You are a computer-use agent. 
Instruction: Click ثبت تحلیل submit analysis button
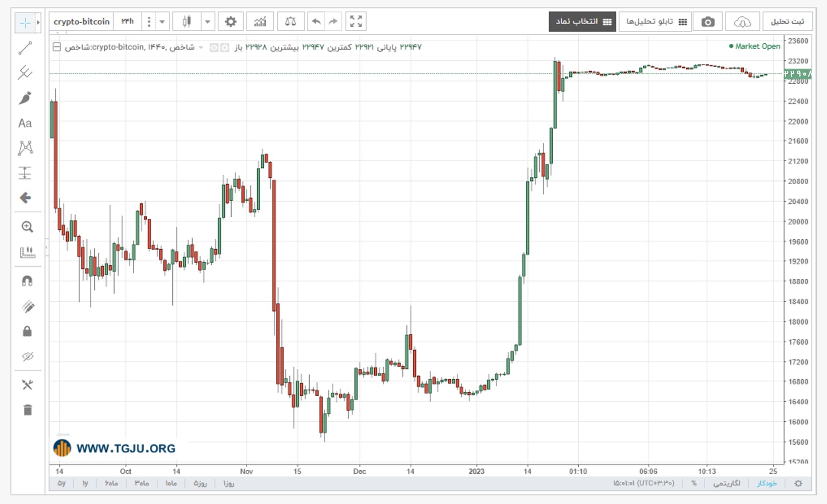click(x=787, y=22)
